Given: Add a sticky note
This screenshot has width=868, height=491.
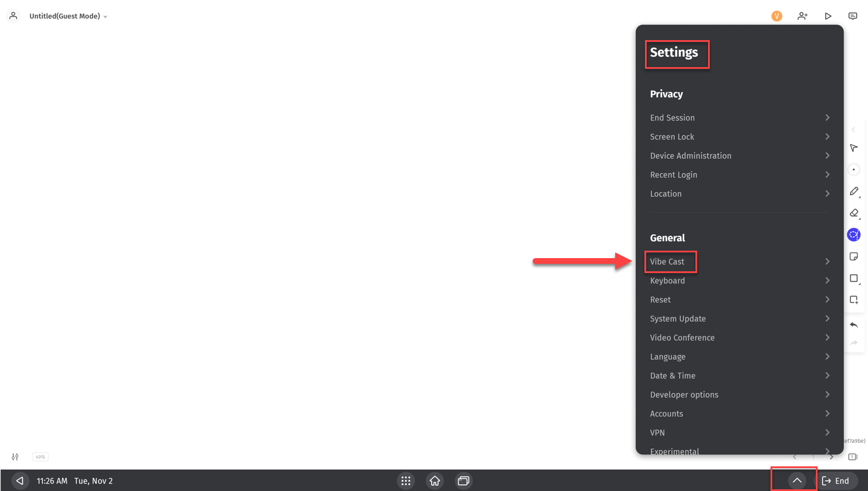Looking at the screenshot, I should coord(854,256).
